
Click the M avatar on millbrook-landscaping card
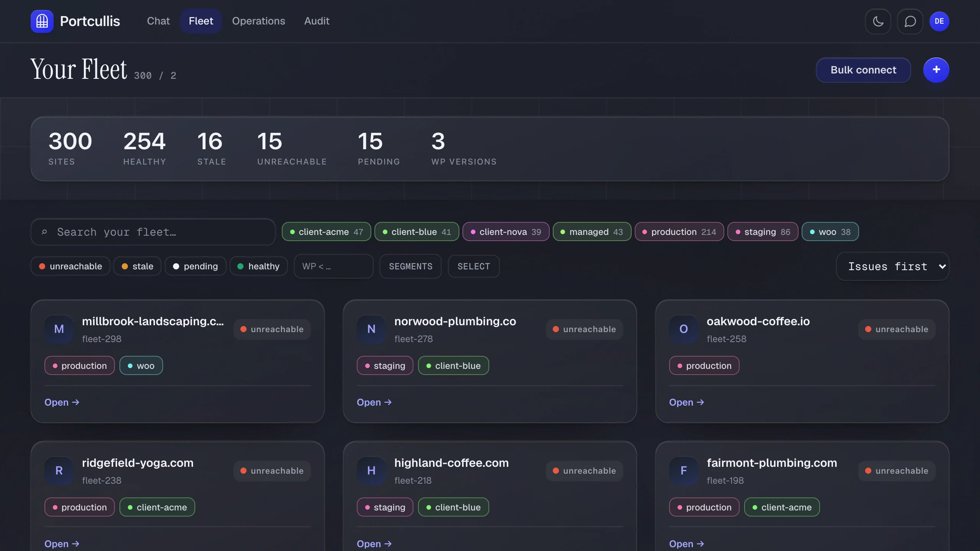click(59, 329)
